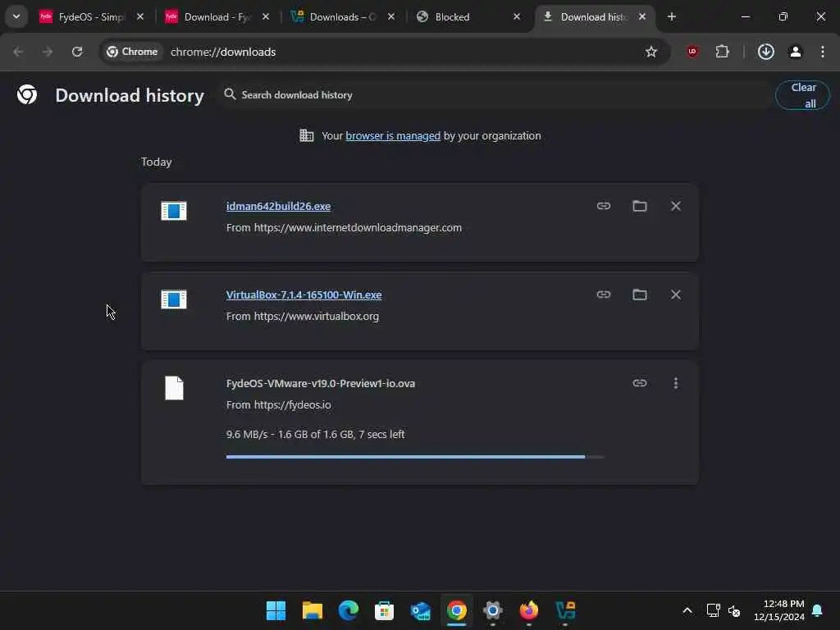840x630 pixels.
Task: Click the FydeOS ova file icon
Action: (174, 388)
